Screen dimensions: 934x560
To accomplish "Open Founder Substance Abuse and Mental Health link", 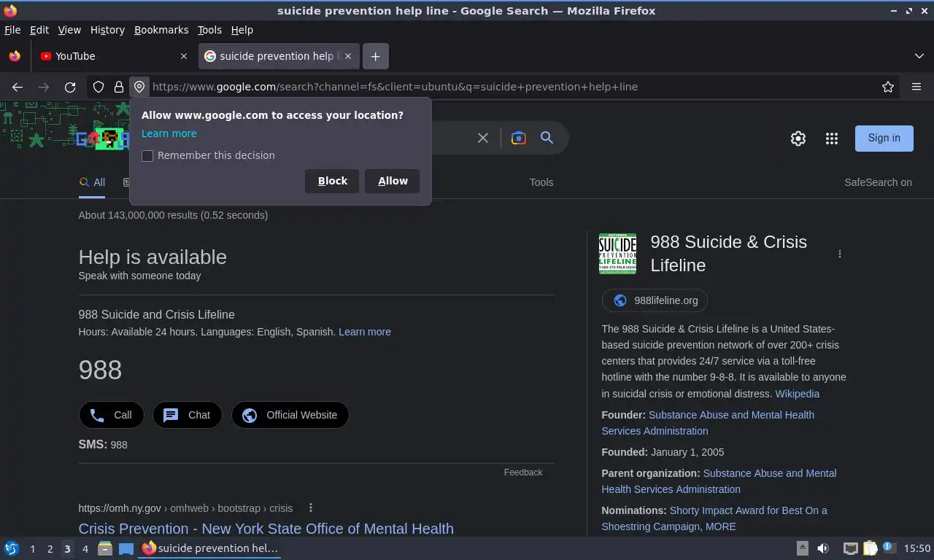I will pyautogui.click(x=708, y=423).
